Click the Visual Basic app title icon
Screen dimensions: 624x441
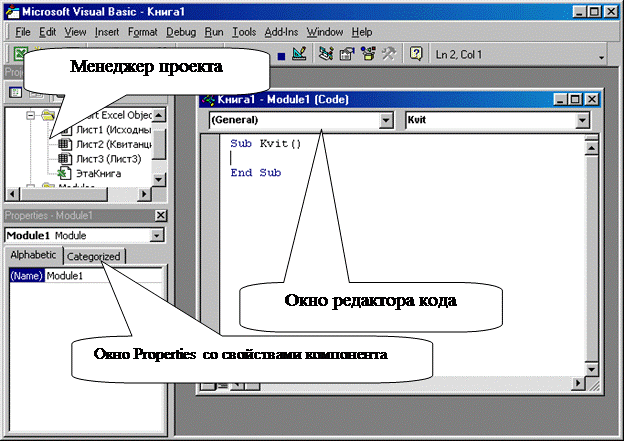coord(12,12)
